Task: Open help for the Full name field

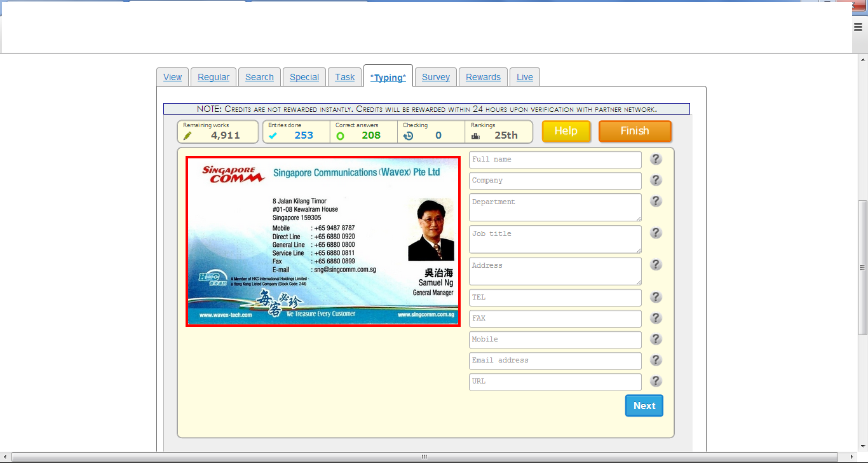Action: [656, 159]
